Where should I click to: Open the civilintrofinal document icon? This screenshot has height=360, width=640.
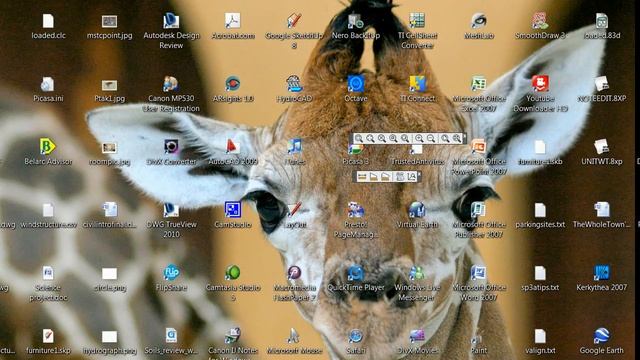(109, 210)
